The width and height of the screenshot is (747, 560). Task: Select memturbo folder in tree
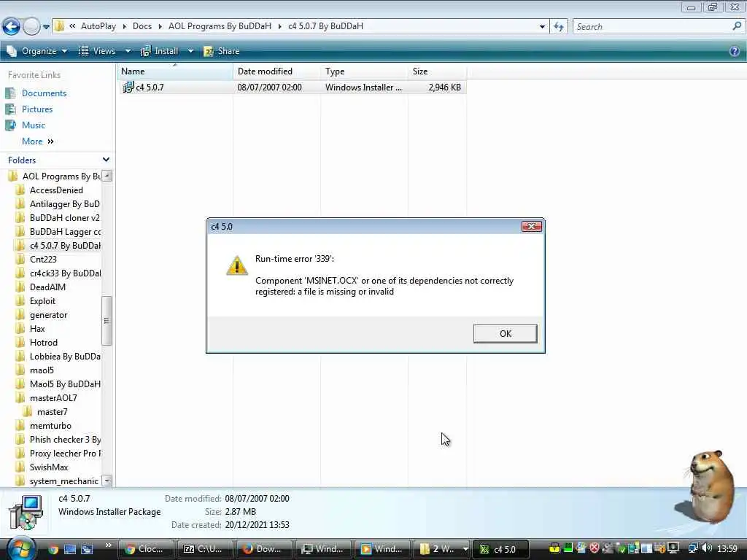tap(50, 426)
